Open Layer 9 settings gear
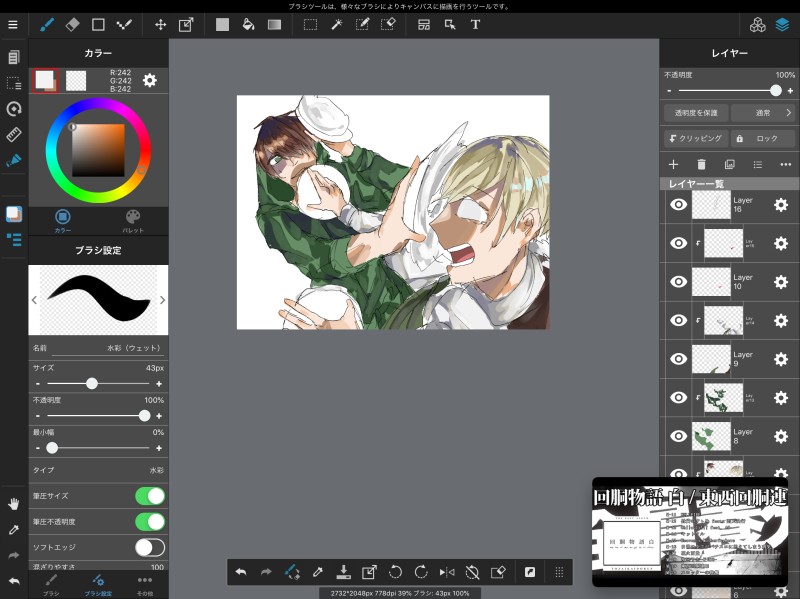800x599 pixels. pyautogui.click(x=781, y=359)
